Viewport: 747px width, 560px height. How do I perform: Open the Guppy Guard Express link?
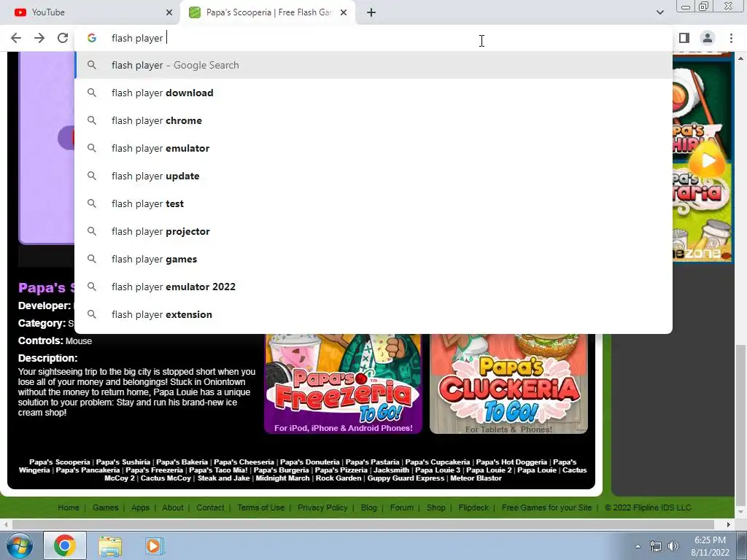[x=406, y=478]
